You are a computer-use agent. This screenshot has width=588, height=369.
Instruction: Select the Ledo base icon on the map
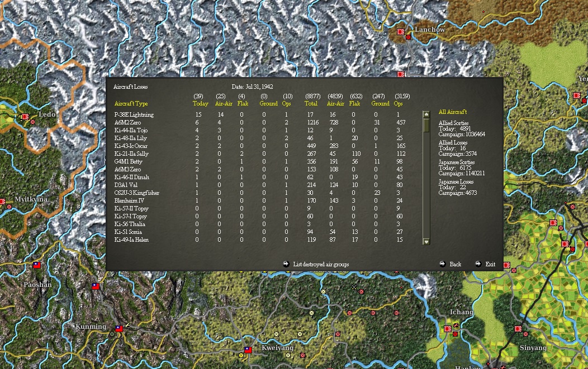point(25,117)
